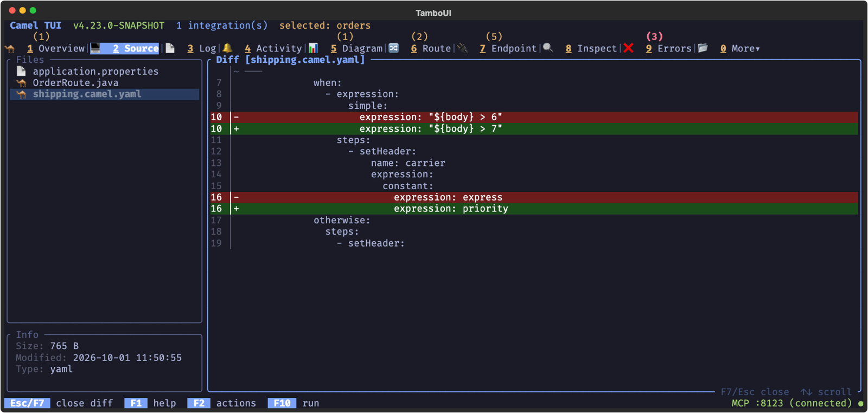Click the magnifier icon before Inspect tab

548,48
